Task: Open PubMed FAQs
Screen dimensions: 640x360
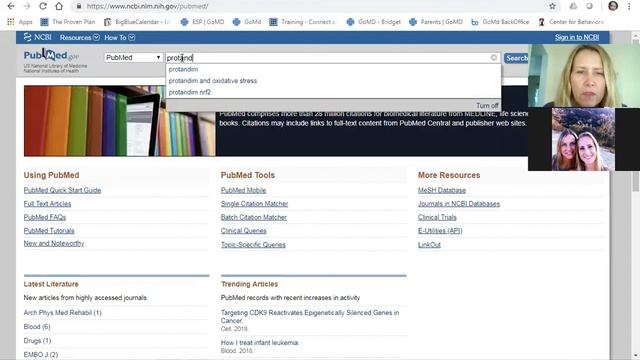Action: pos(45,217)
